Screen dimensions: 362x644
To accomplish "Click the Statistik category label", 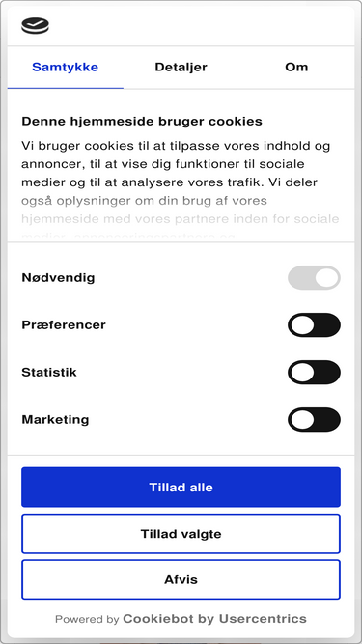I will 49,372.
